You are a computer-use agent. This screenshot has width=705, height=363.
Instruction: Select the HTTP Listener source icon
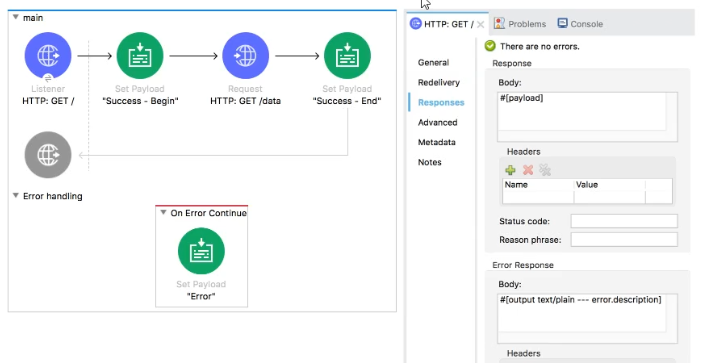[x=48, y=55]
